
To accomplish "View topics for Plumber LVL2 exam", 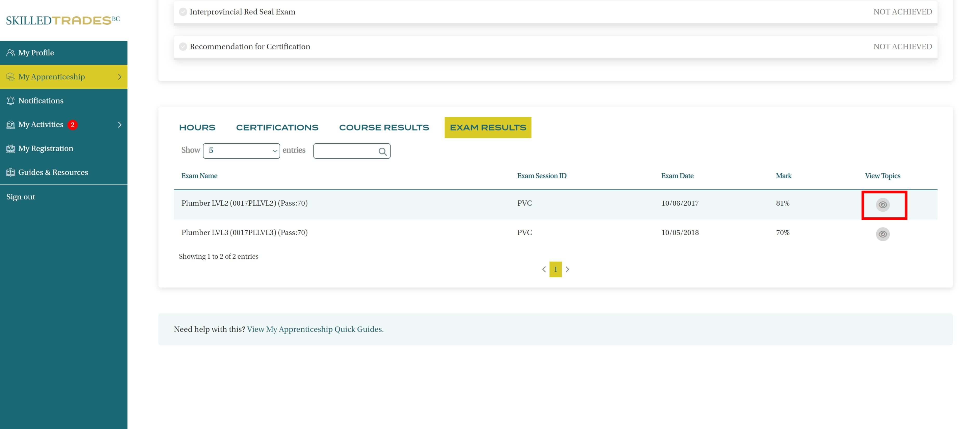I will [883, 205].
